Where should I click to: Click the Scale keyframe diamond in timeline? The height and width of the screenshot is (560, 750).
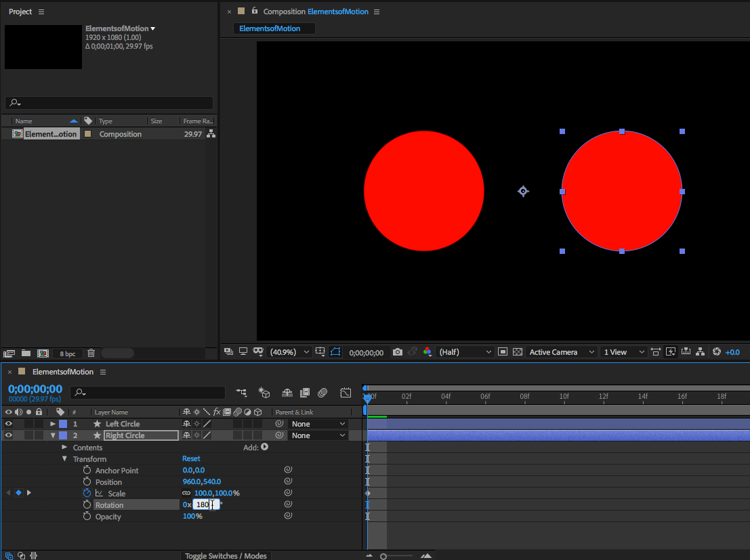368,494
